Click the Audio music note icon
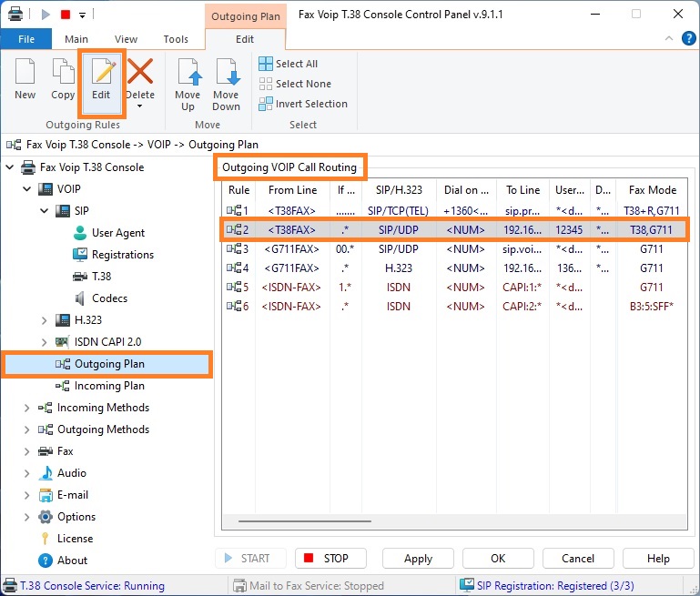 tap(46, 473)
